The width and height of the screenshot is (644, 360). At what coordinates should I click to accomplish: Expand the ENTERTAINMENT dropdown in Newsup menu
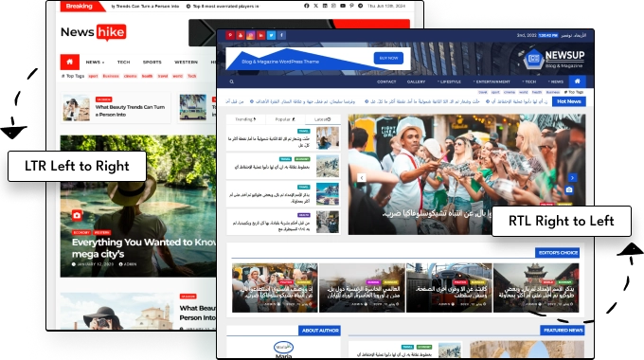pos(492,81)
